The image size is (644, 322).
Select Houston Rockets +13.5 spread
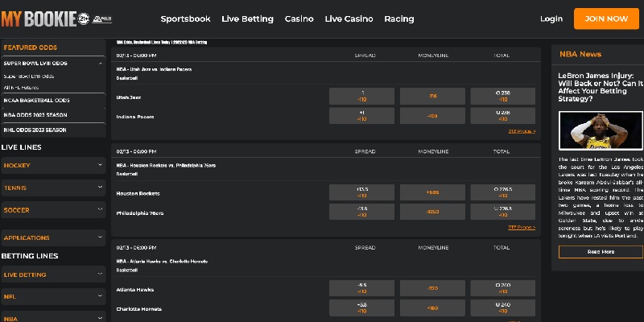(x=361, y=192)
